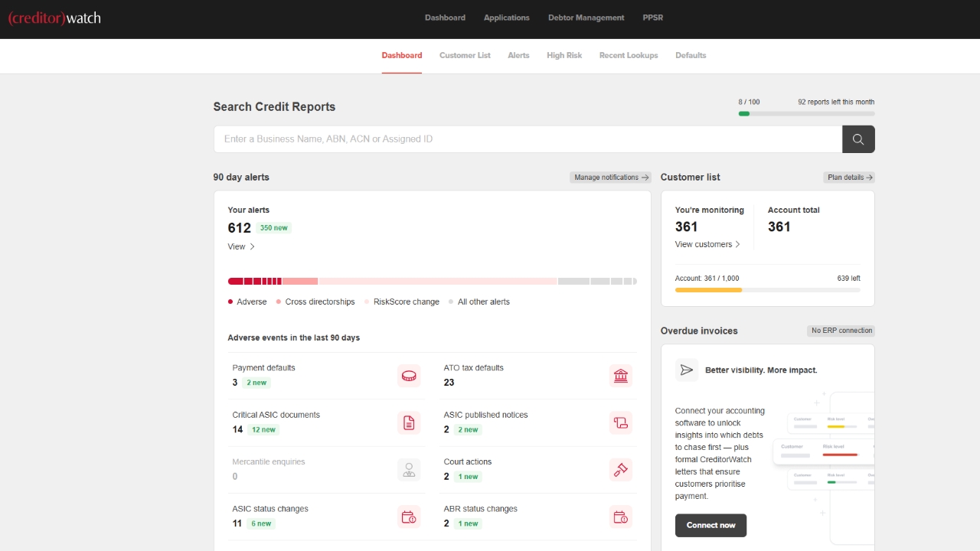This screenshot has height=551, width=980.
Task: Open the ATO tax defaults bank icon
Action: [x=621, y=376]
